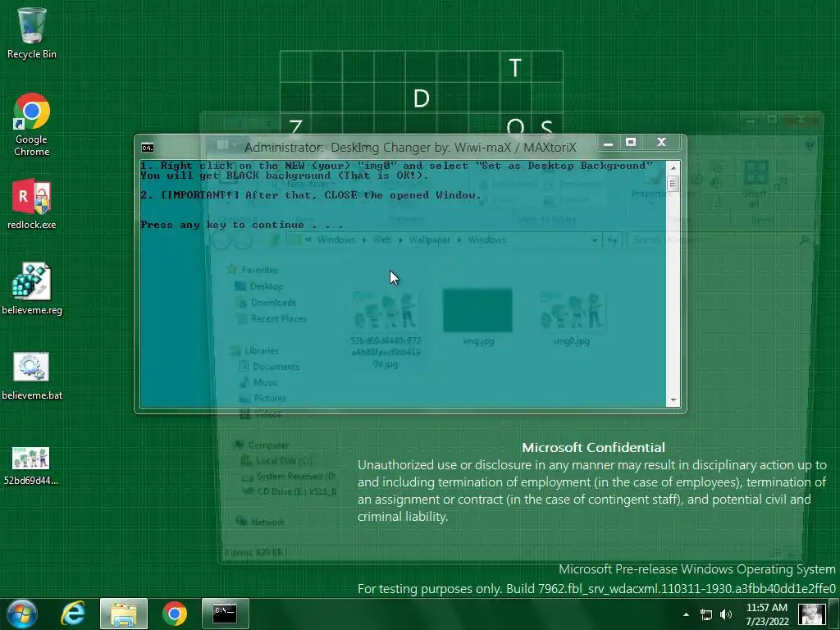Click the Explorer search magnifier icon
840x630 pixels.
(804, 240)
